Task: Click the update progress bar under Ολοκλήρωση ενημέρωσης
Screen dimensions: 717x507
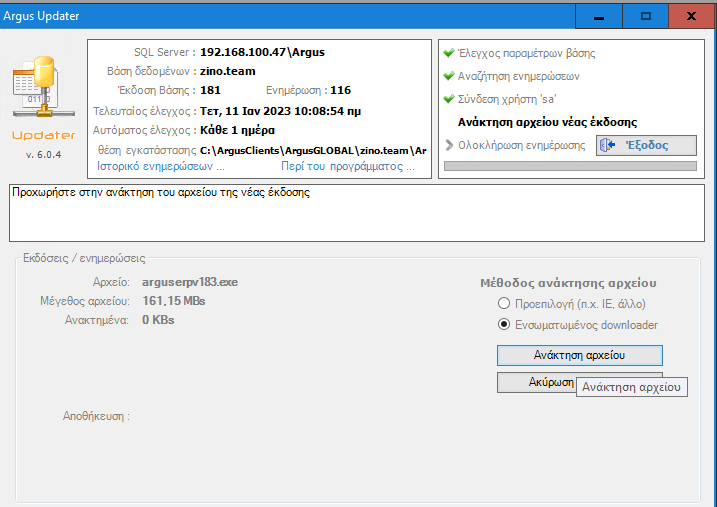Action: [x=569, y=166]
